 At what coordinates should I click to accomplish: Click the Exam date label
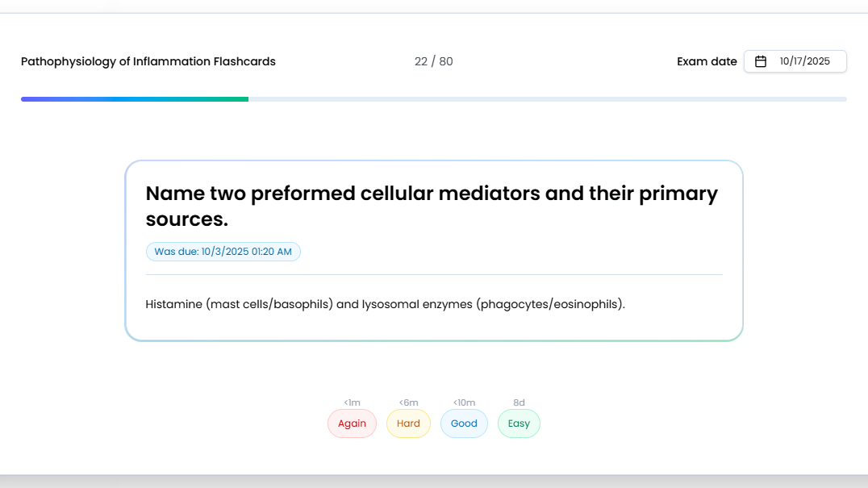[707, 61]
